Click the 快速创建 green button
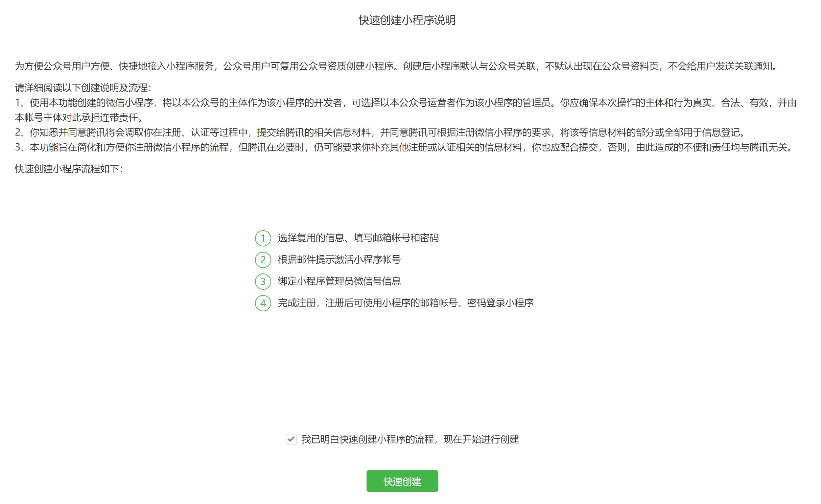This screenshot has width=821, height=504. [402, 481]
